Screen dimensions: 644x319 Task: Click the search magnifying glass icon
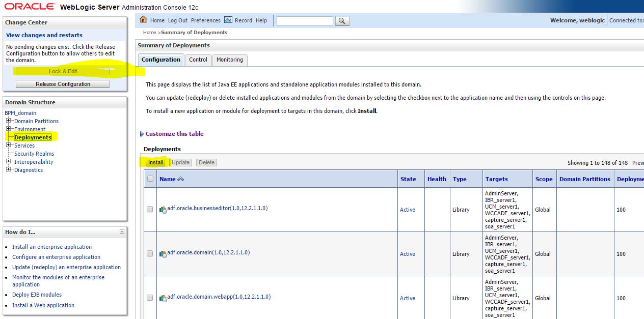tap(342, 20)
